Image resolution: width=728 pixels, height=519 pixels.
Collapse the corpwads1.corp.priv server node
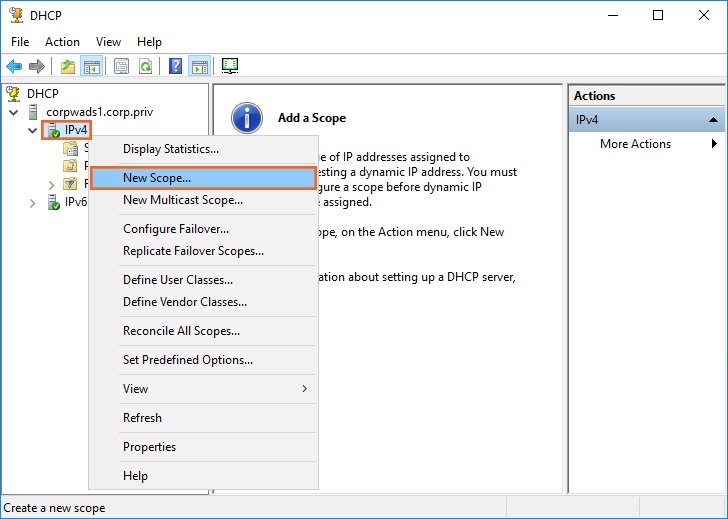(x=14, y=112)
